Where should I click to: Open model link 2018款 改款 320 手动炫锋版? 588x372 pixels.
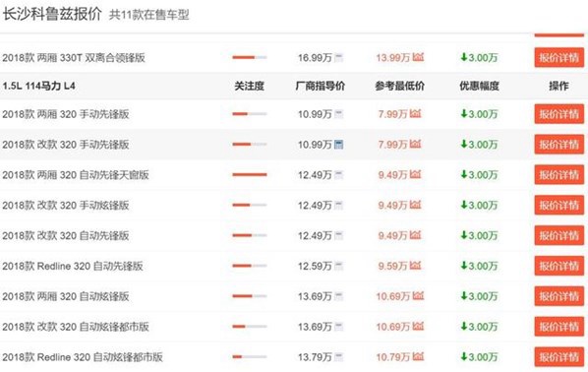[x=66, y=206]
